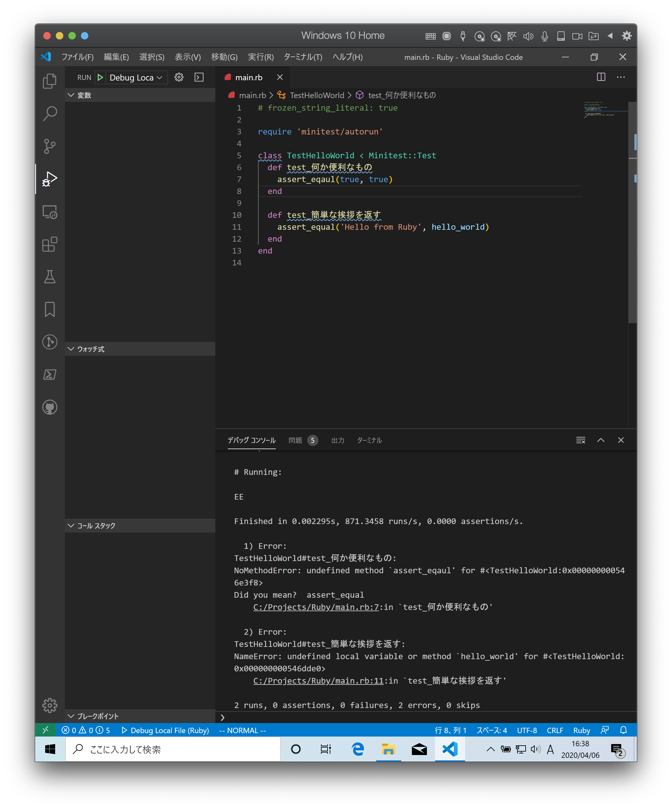Open the Test flask icon view
This screenshot has width=672, height=808.
click(50, 277)
